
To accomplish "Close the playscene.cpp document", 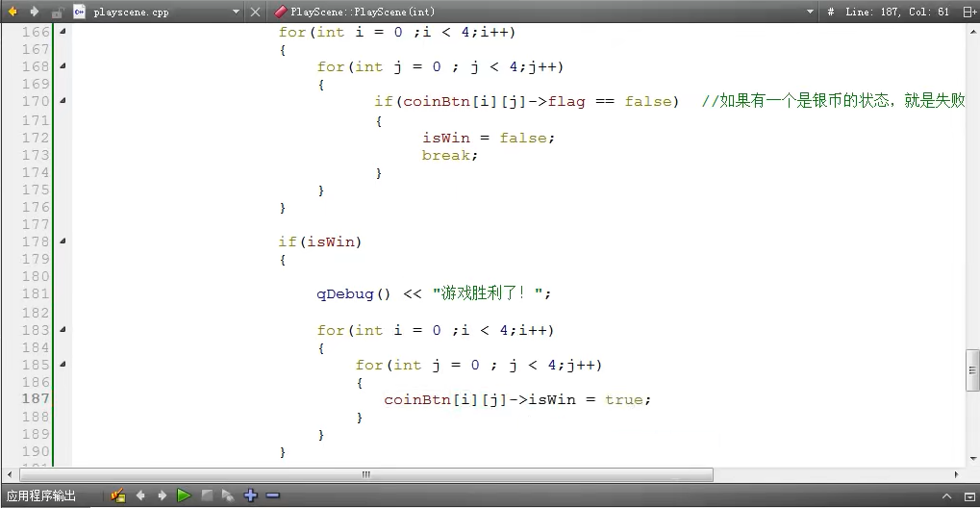I will tap(255, 12).
